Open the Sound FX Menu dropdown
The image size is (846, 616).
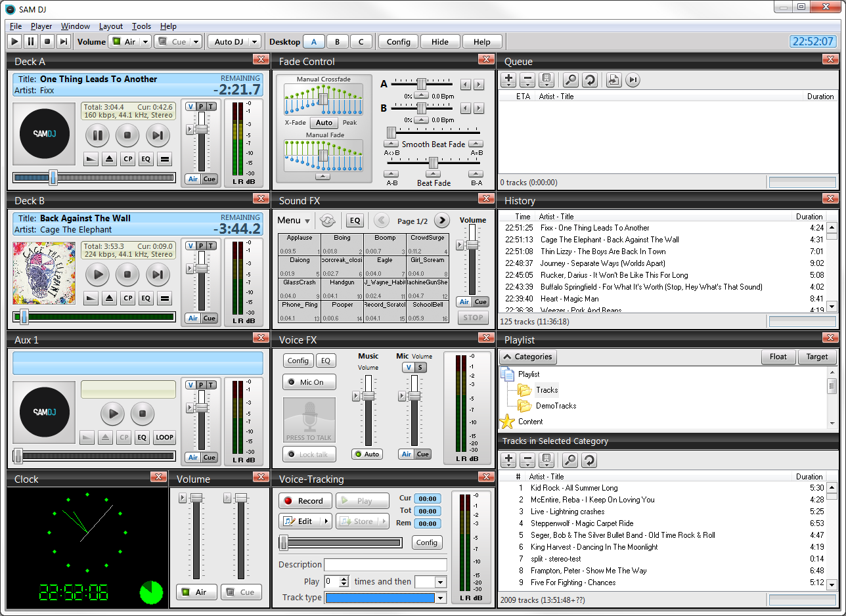[294, 221]
